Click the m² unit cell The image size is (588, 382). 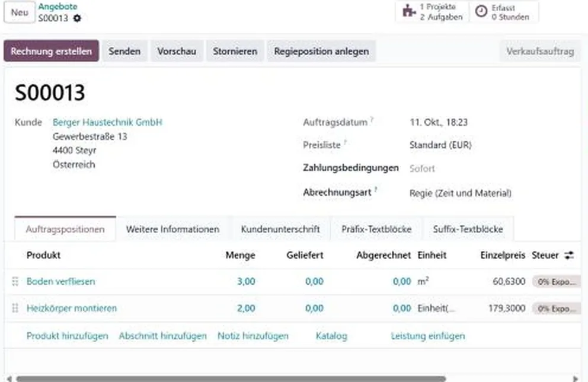423,281
